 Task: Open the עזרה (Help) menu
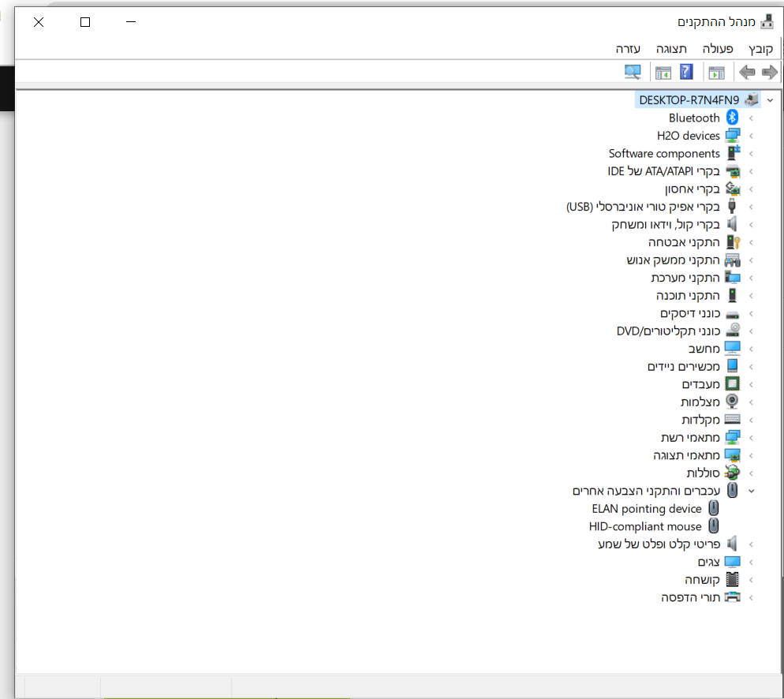(628, 48)
